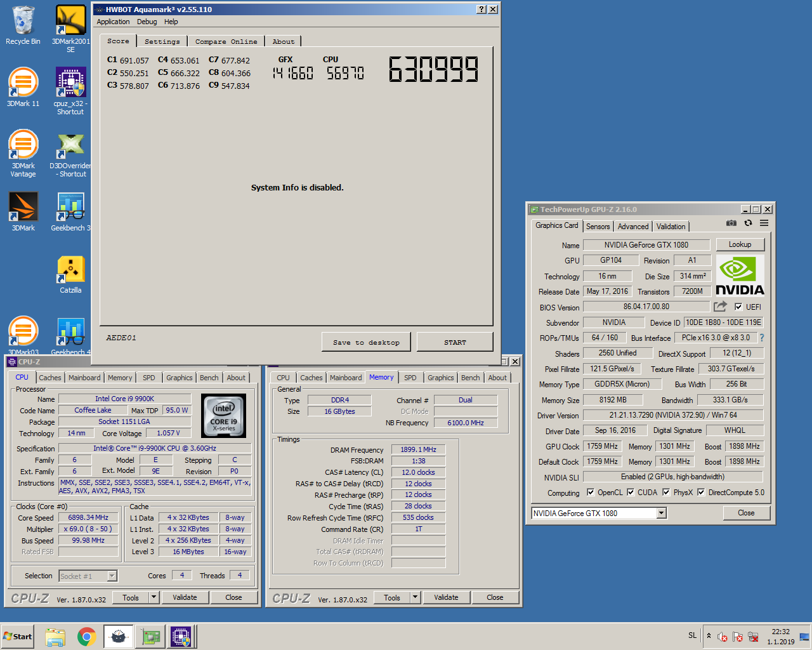
Task: Open the About tab in Aquamark
Action: (284, 41)
